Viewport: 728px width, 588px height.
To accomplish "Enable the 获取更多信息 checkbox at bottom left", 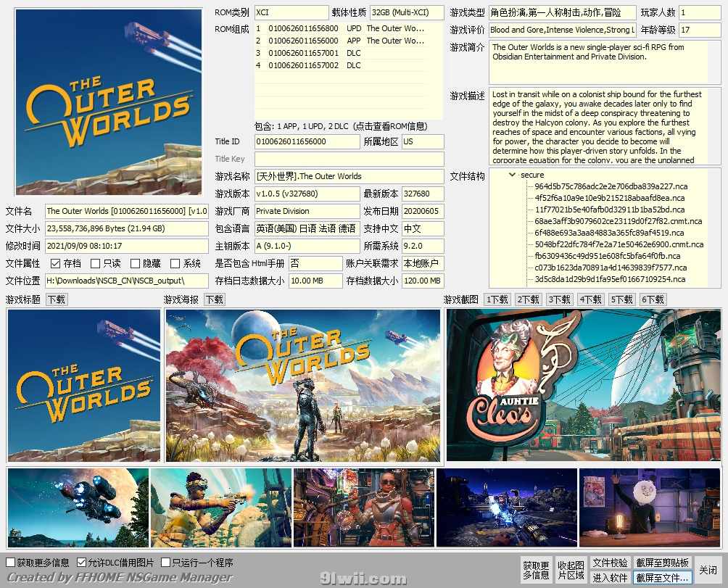I will pyautogui.click(x=11, y=563).
